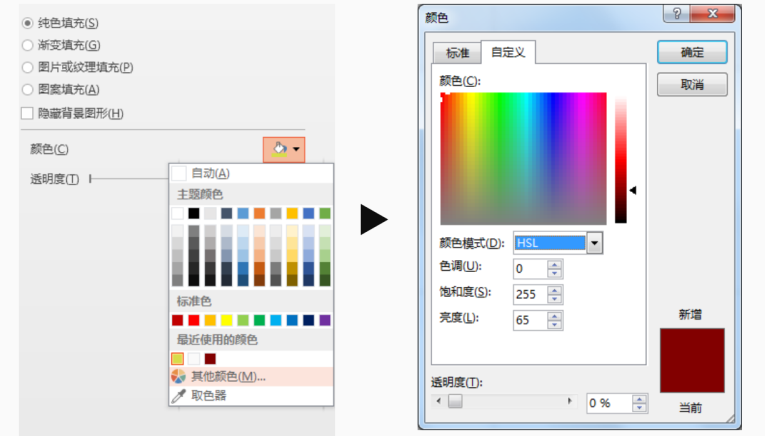Choose the purple standard color swatch

(325, 320)
